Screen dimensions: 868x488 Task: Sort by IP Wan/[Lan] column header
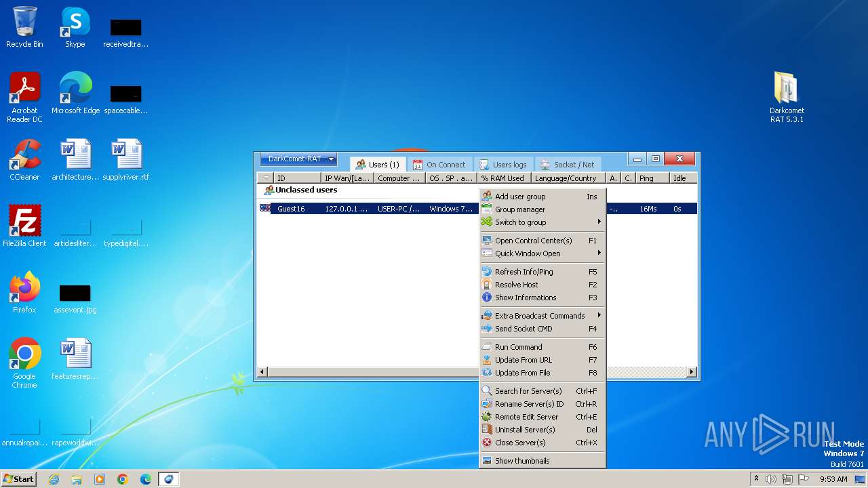pyautogui.click(x=348, y=178)
